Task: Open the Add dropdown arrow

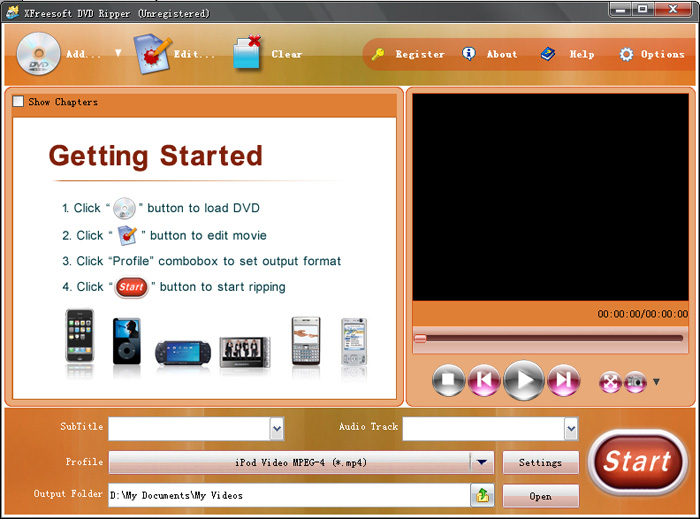Action: click(x=118, y=53)
